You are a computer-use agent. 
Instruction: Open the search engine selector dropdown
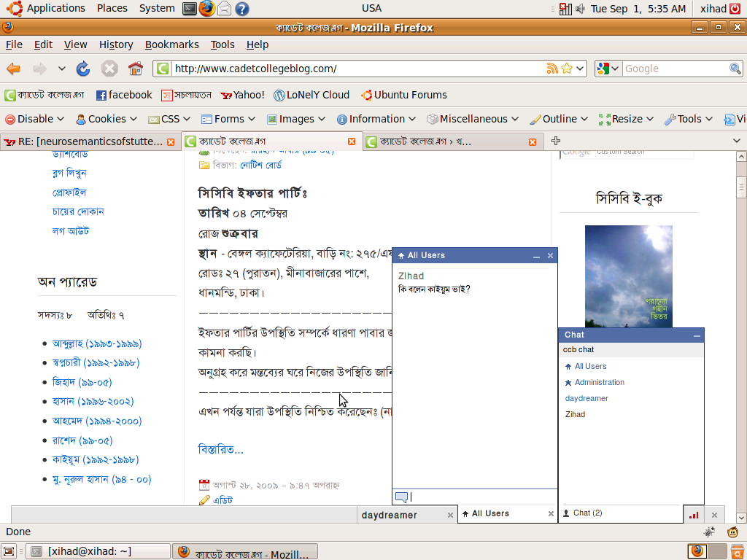coord(608,69)
